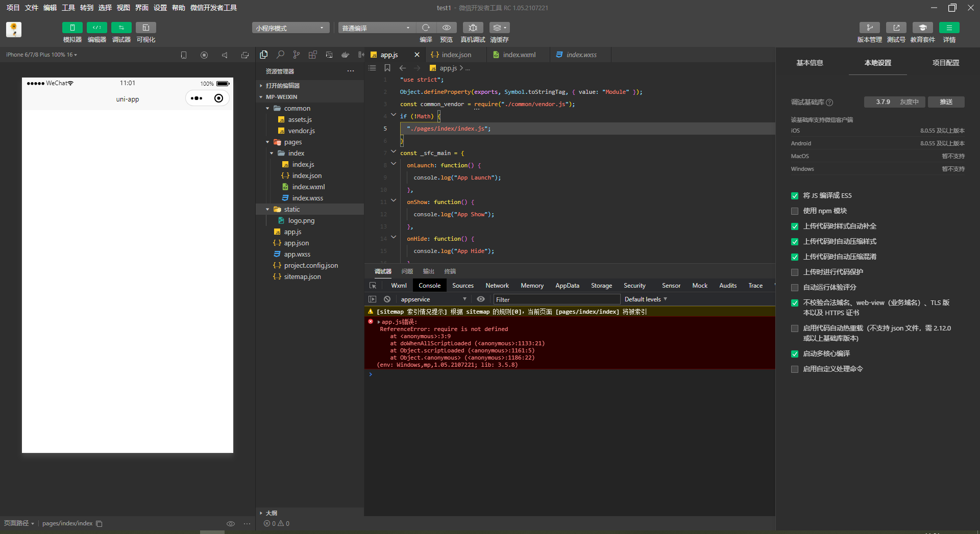Toggle multi-core compilation checkbox

pyautogui.click(x=795, y=354)
